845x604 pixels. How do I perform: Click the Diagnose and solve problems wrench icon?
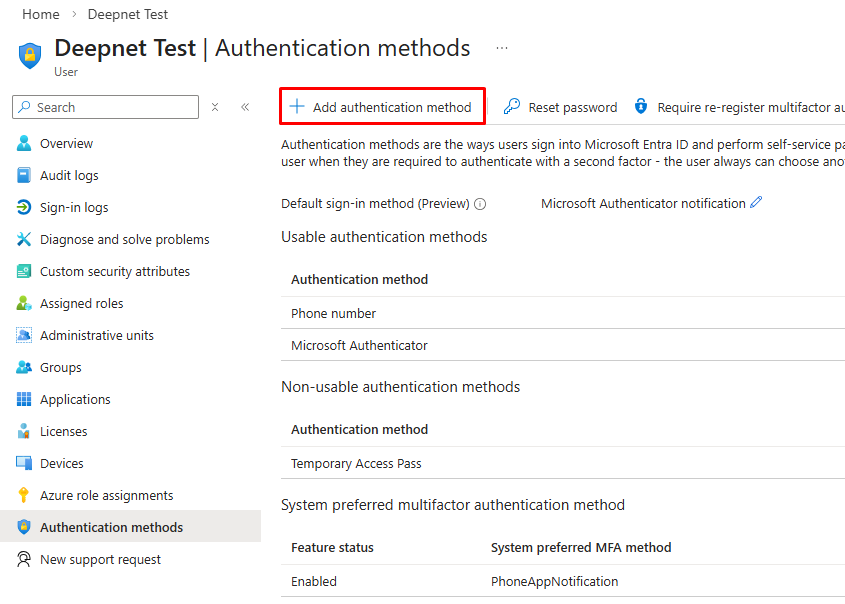(24, 240)
